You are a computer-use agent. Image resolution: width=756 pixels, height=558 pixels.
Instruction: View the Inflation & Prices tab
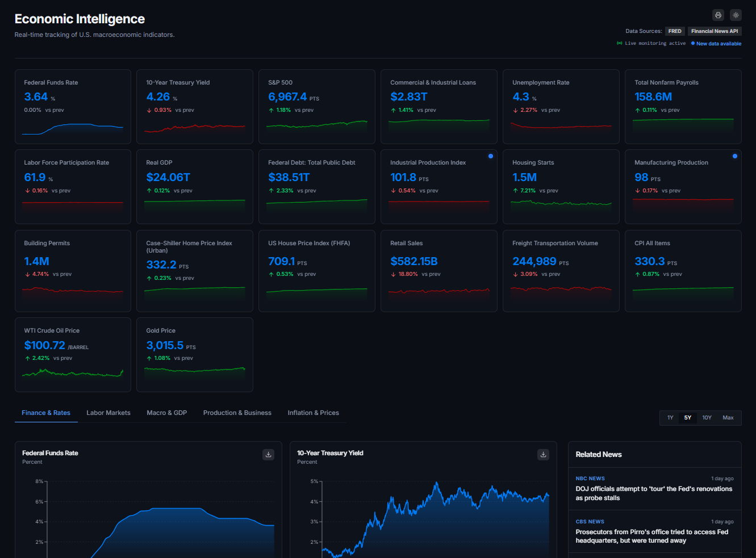[313, 413]
